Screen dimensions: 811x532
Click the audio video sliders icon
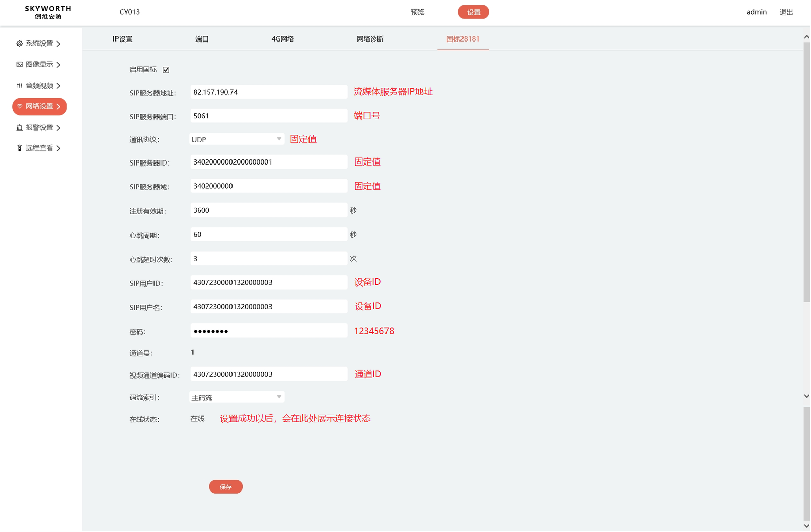pos(19,86)
